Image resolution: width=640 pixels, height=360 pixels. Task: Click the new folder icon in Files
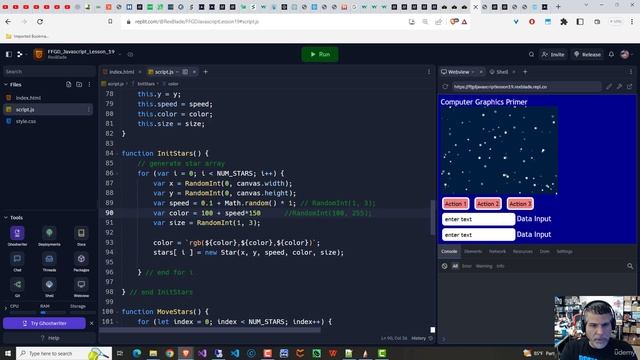(x=79, y=84)
